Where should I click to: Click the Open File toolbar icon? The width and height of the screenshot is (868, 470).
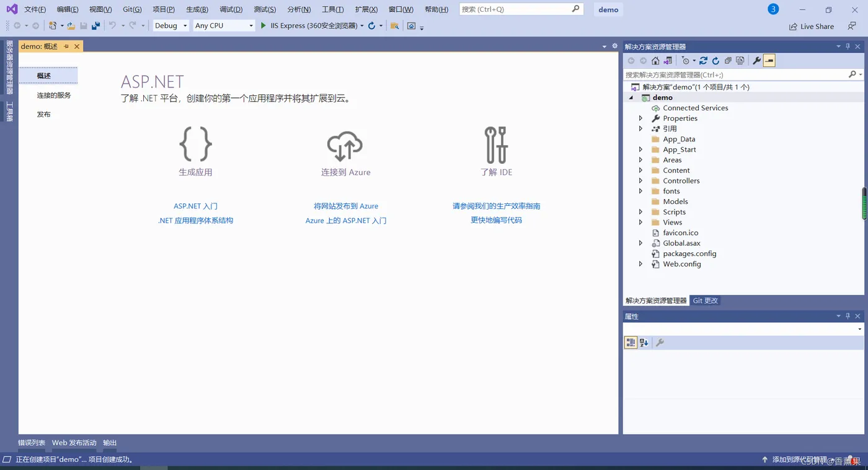[x=71, y=25]
